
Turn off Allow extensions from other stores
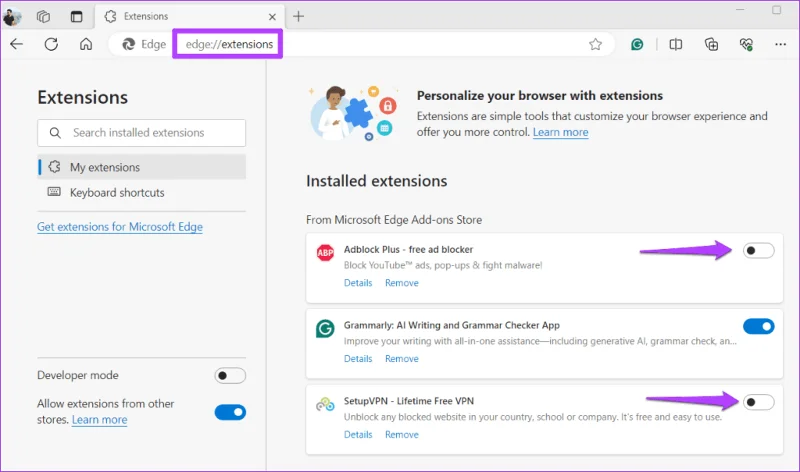point(230,412)
